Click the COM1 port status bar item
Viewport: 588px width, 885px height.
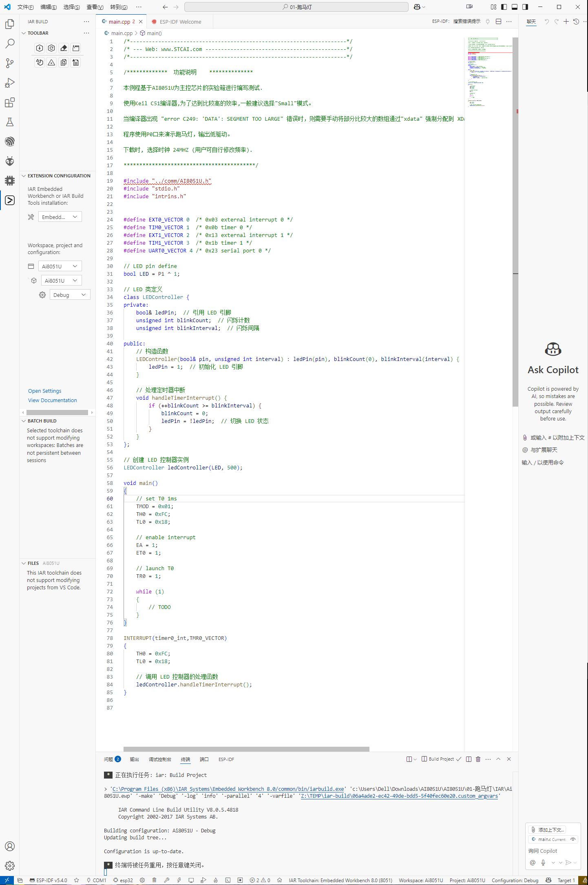pyautogui.click(x=97, y=880)
